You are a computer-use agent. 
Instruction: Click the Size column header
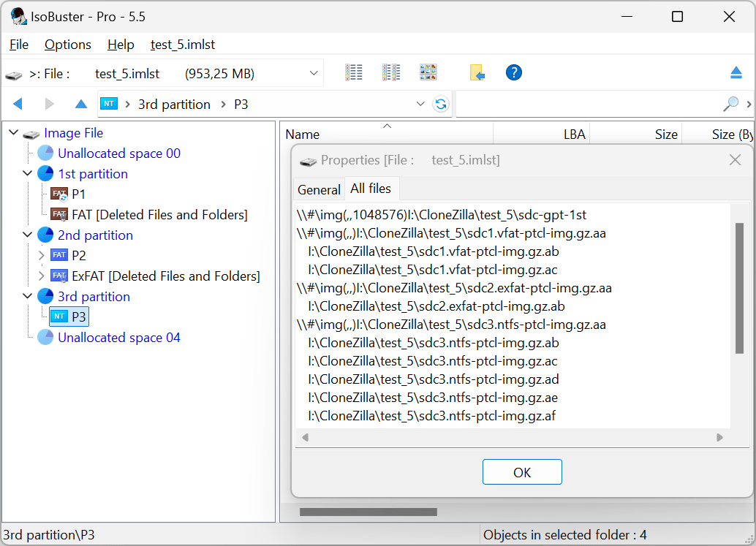[636, 134]
